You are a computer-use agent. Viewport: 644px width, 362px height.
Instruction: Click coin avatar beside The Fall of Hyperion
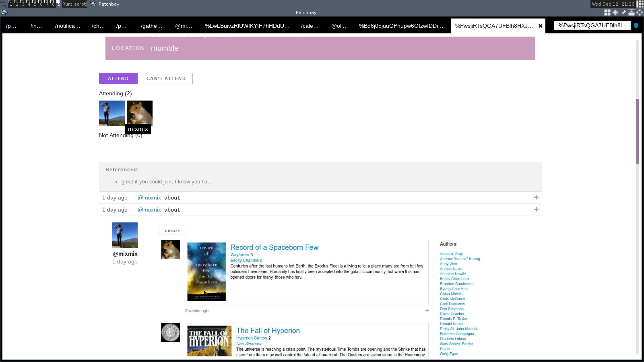click(171, 333)
